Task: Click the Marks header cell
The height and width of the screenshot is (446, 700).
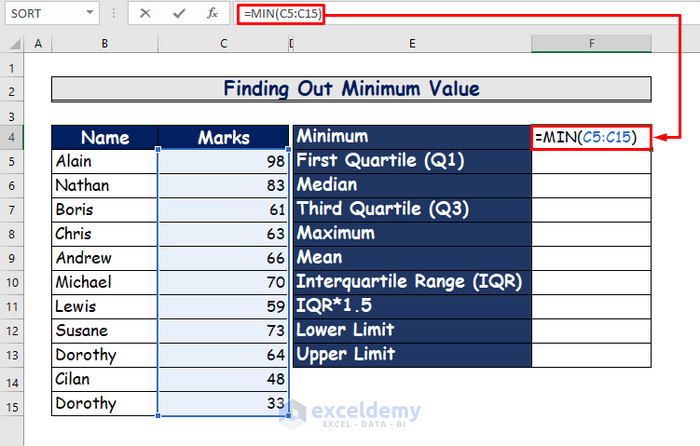Action: click(x=224, y=138)
